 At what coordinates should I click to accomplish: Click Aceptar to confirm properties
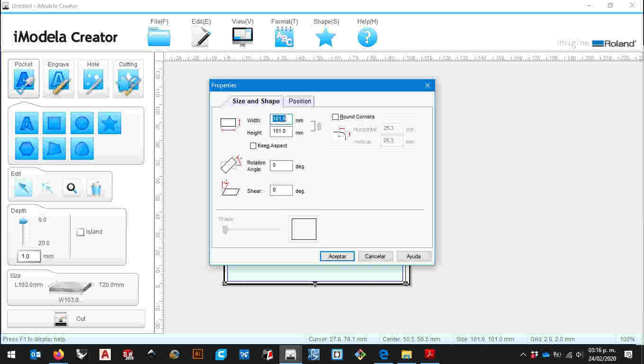coord(337,256)
